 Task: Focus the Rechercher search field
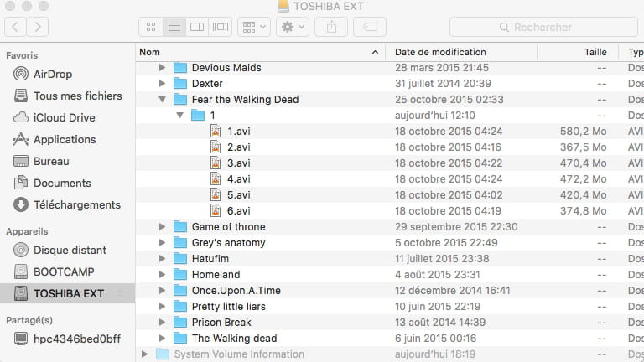[543, 27]
